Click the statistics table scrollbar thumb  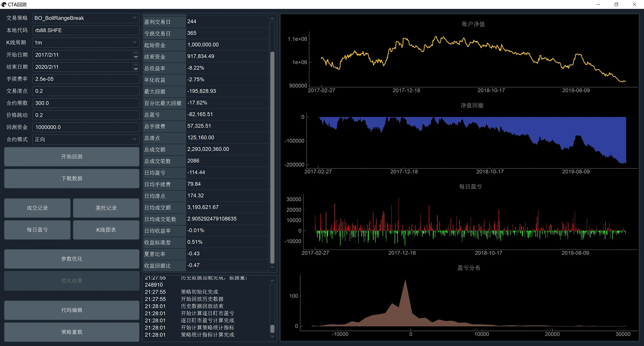pyautogui.click(x=272, y=157)
